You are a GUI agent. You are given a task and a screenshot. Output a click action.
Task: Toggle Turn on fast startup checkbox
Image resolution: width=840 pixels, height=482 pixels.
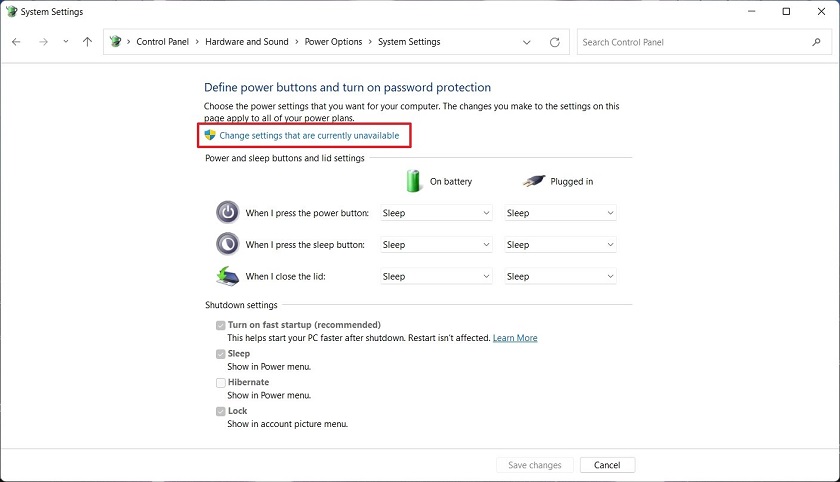click(221, 325)
